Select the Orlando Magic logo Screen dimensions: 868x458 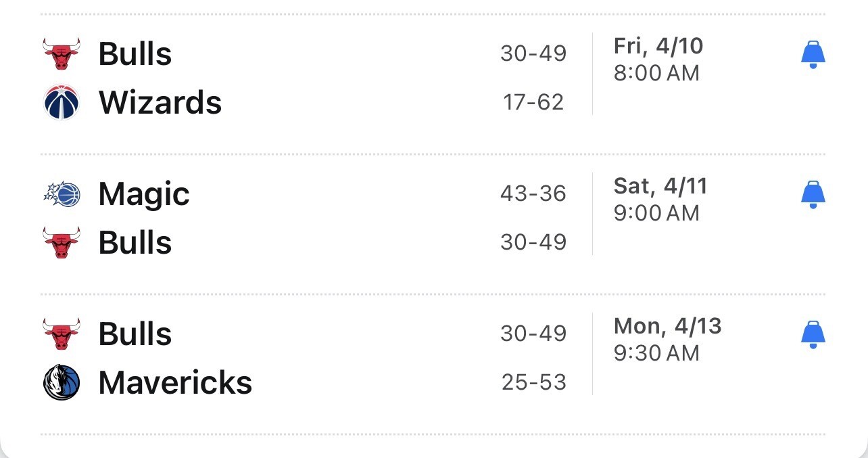62,194
